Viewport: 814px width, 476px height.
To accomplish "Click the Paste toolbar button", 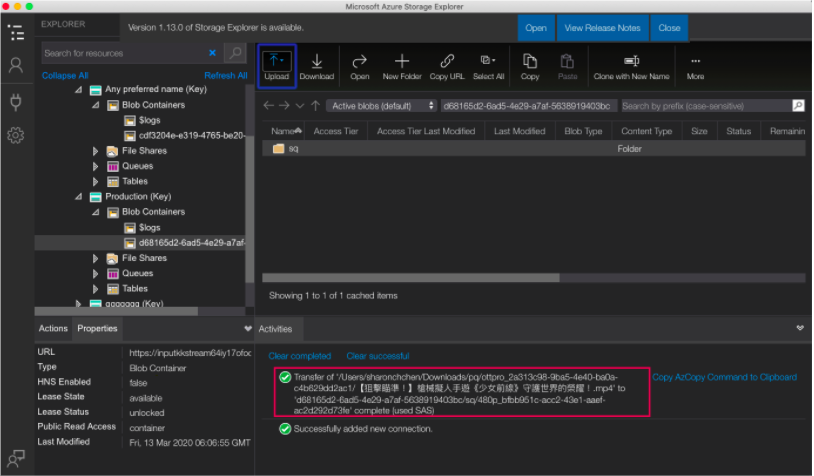I will point(567,66).
